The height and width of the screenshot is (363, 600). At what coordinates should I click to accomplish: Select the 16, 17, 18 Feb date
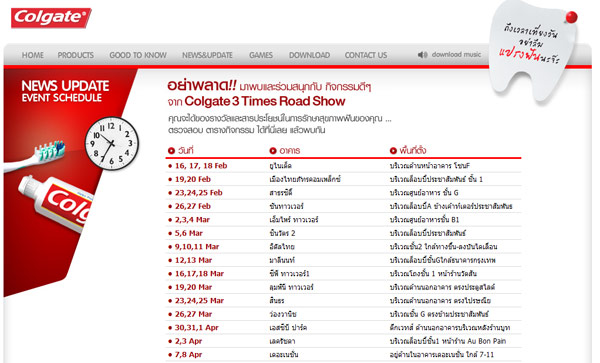click(201, 166)
